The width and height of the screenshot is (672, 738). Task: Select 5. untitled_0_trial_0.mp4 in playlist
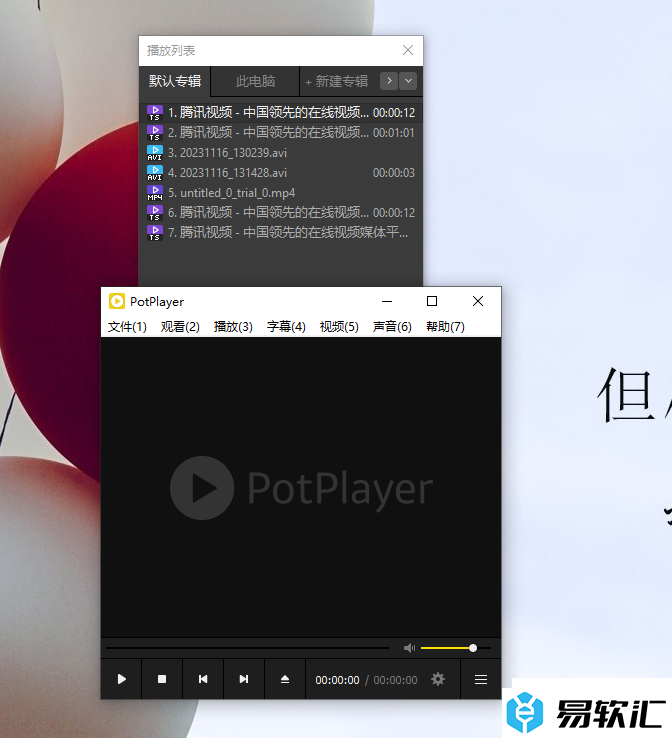point(281,193)
